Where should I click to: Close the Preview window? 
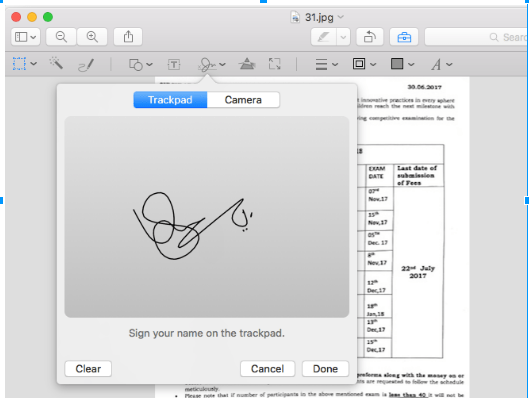pos(16,17)
